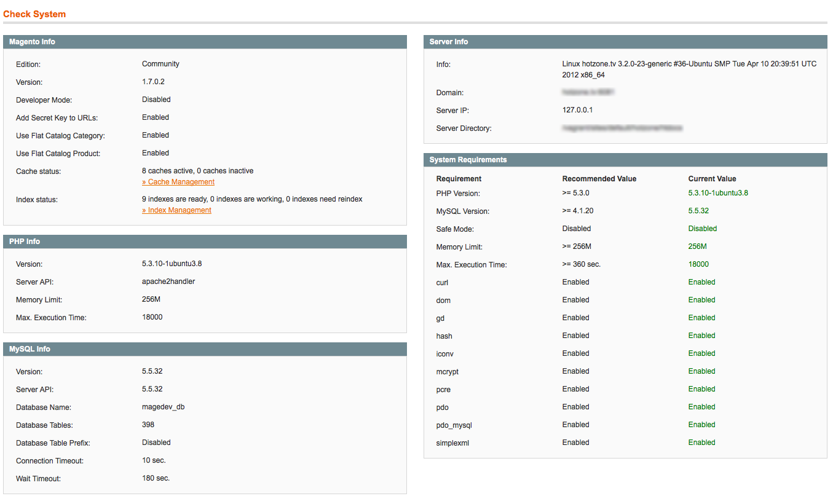This screenshot has height=504, width=833.
Task: Click the PHP Info panel header
Action: pyautogui.click(x=205, y=242)
